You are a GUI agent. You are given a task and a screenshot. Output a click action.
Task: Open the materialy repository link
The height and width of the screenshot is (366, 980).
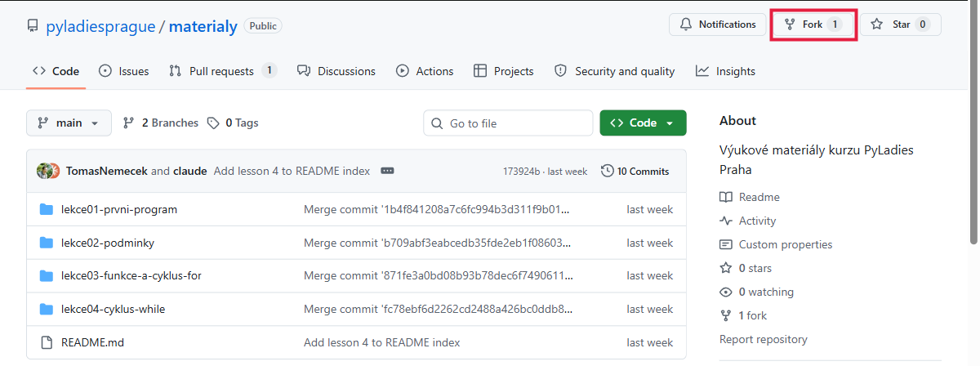pyautogui.click(x=203, y=26)
